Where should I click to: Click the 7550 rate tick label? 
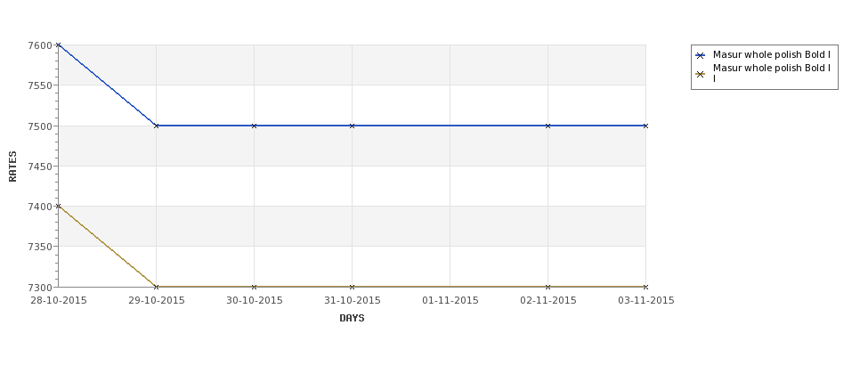(x=40, y=85)
